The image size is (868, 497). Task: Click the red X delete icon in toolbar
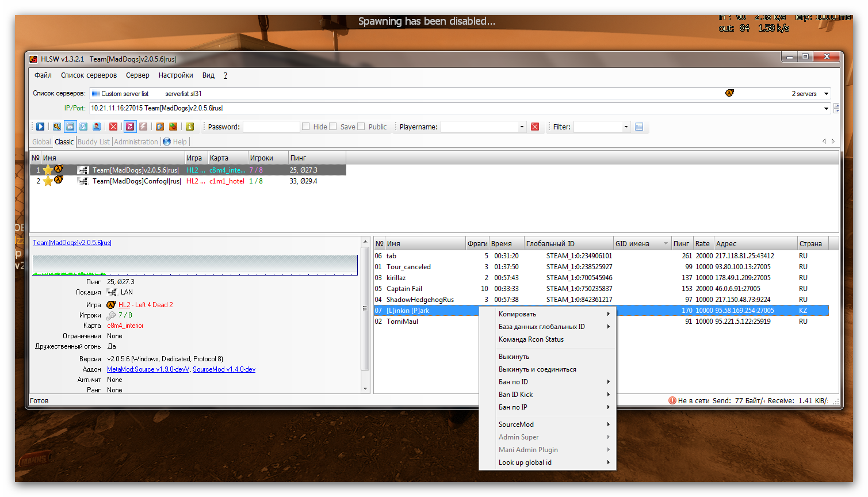click(x=113, y=127)
